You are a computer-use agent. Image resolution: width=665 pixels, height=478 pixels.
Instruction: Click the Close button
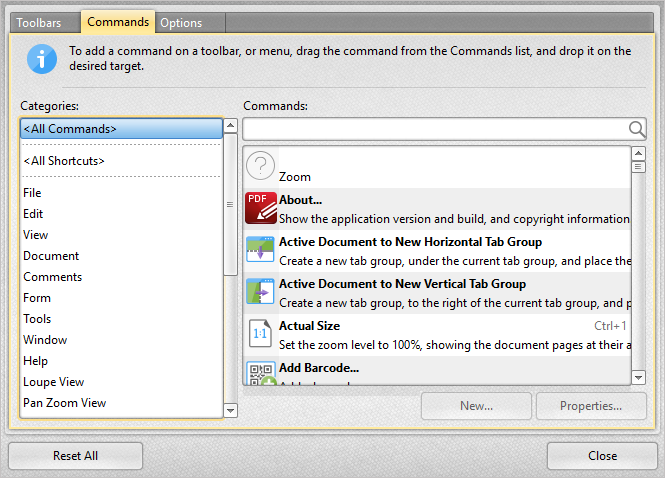(x=602, y=456)
